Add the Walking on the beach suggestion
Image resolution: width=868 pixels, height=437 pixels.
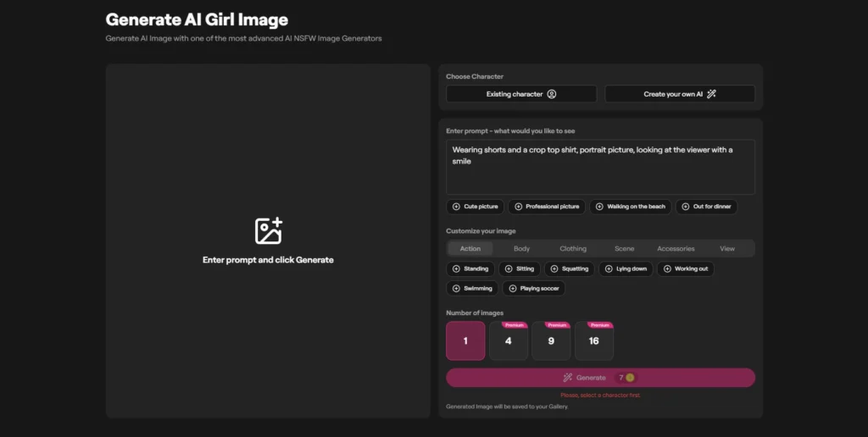coord(630,207)
